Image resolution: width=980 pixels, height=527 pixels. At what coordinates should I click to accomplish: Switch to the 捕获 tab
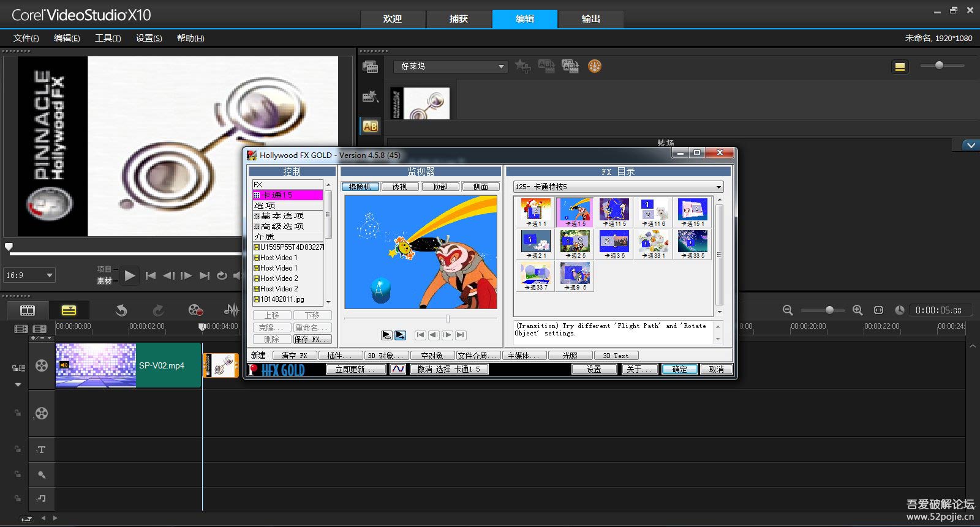(459, 19)
